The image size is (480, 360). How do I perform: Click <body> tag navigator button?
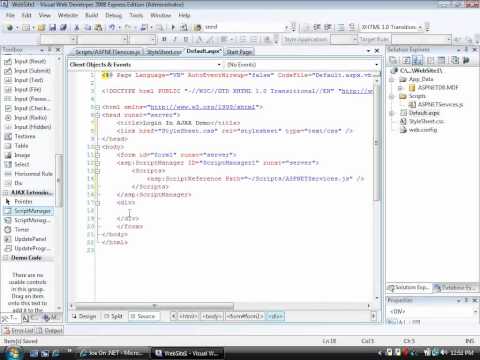click(212, 316)
